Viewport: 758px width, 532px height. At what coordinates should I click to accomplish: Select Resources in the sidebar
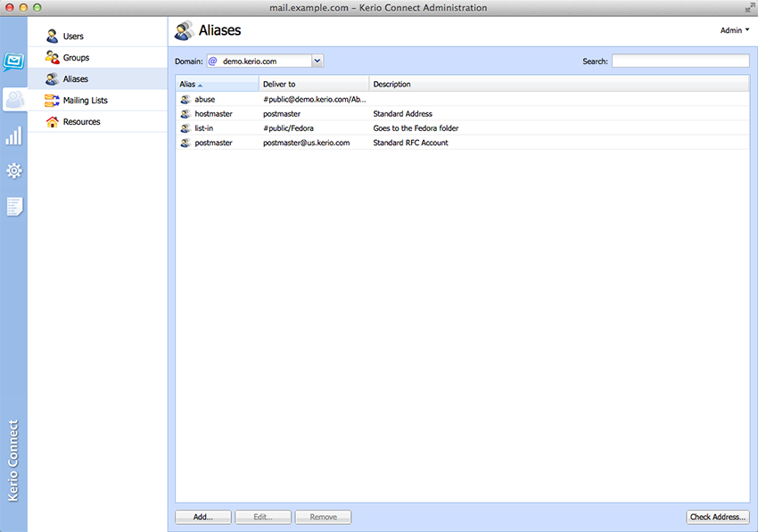[x=81, y=122]
